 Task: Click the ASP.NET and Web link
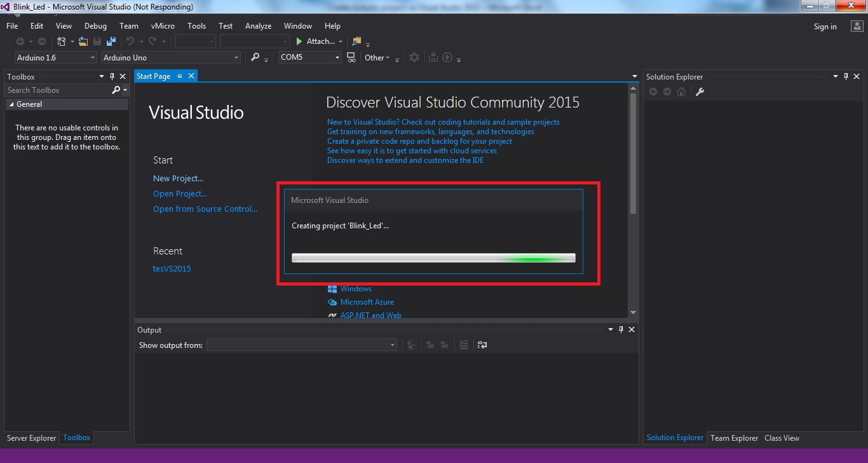point(370,315)
